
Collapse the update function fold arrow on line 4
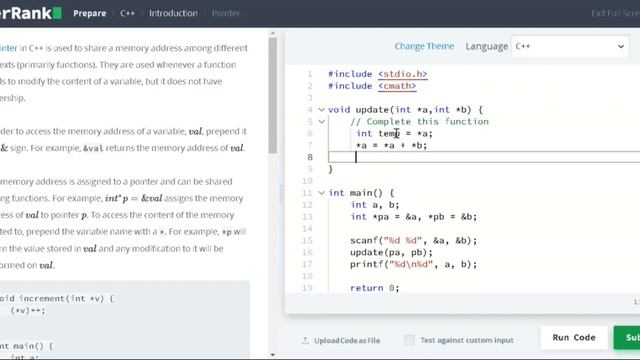click(x=322, y=109)
